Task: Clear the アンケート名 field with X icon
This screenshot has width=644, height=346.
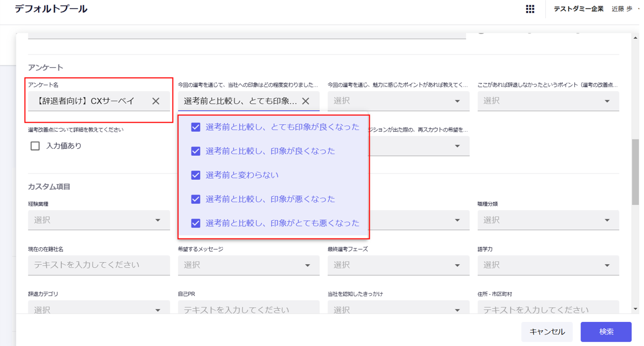Action: 156,101
